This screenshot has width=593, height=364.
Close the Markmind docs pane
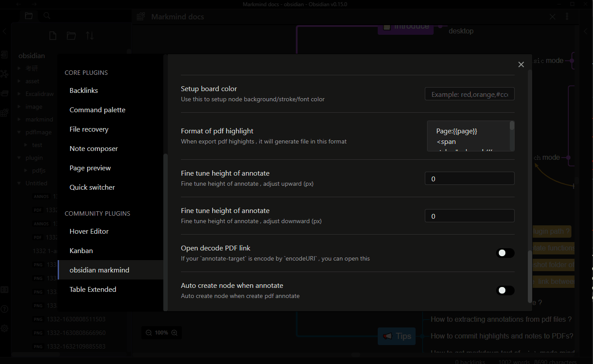(x=553, y=17)
